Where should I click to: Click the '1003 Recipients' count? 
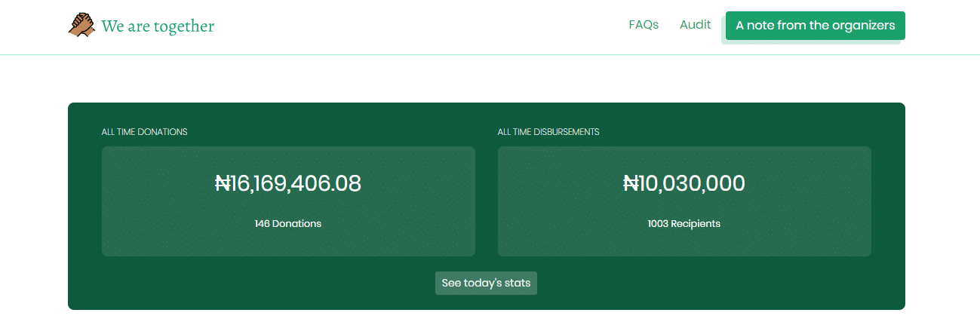coord(684,224)
